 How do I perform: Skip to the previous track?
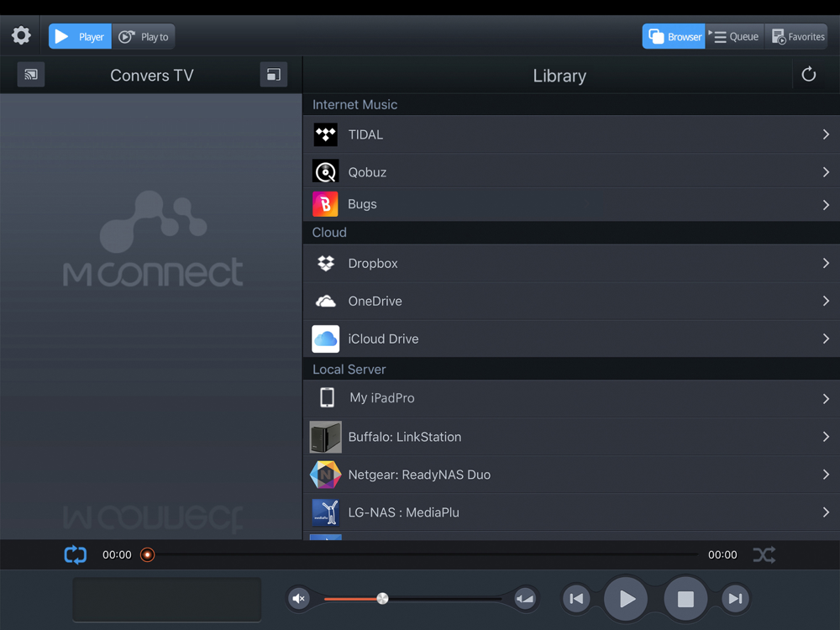coord(576,599)
